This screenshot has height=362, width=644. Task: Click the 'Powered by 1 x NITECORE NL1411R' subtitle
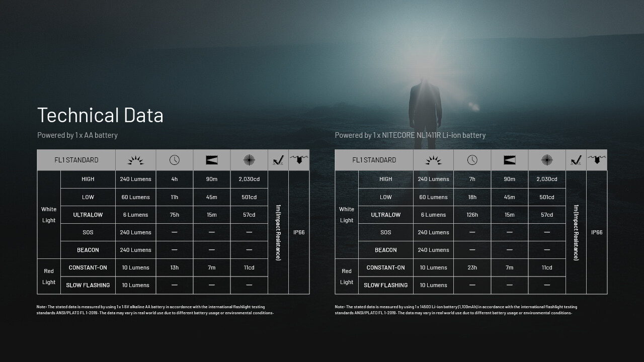410,135
